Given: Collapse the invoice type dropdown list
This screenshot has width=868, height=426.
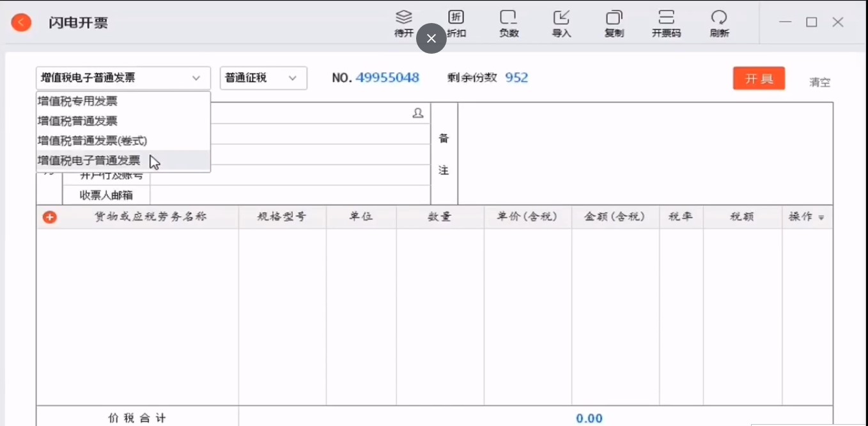Looking at the screenshot, I should [x=196, y=77].
